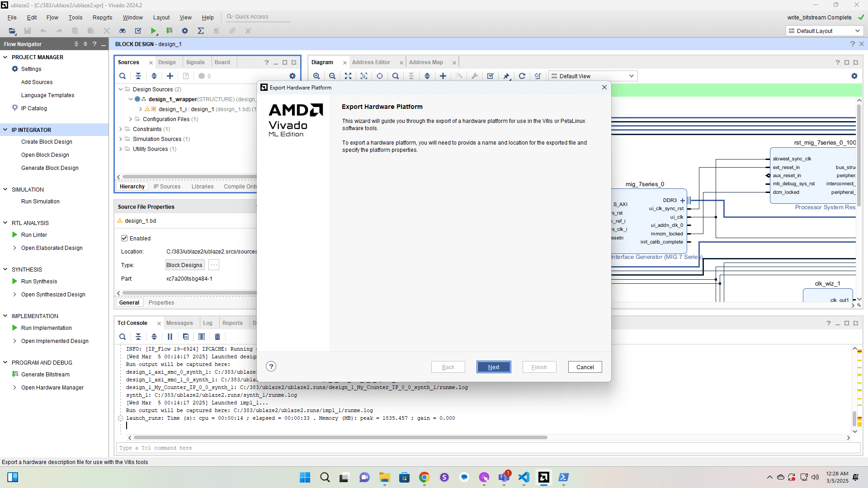Click the Tcl Console trash clear icon
Screen dimensions: 868x488
217,337
